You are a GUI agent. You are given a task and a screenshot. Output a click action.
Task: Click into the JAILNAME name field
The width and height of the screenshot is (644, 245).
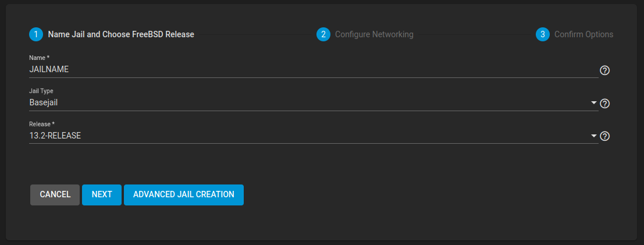(x=308, y=69)
